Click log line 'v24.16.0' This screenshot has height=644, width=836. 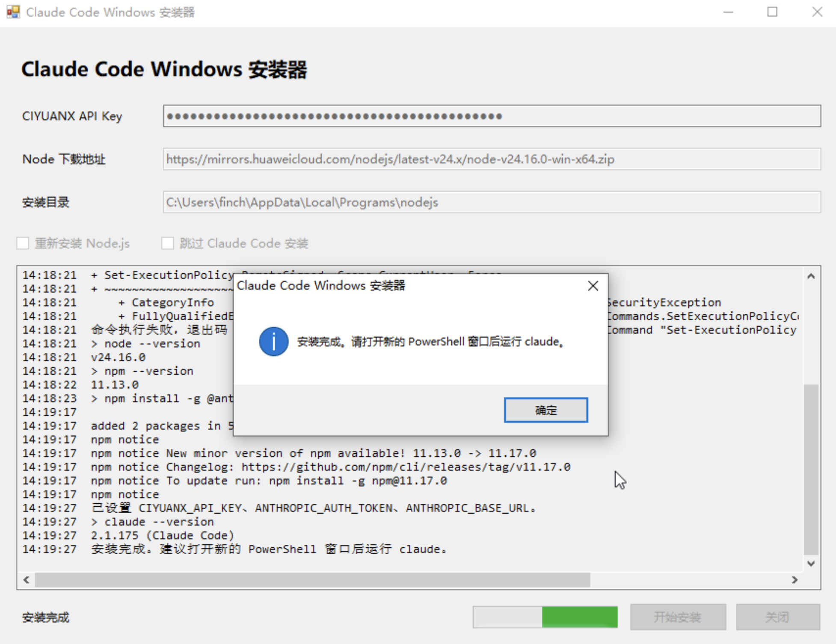pyautogui.click(x=118, y=357)
